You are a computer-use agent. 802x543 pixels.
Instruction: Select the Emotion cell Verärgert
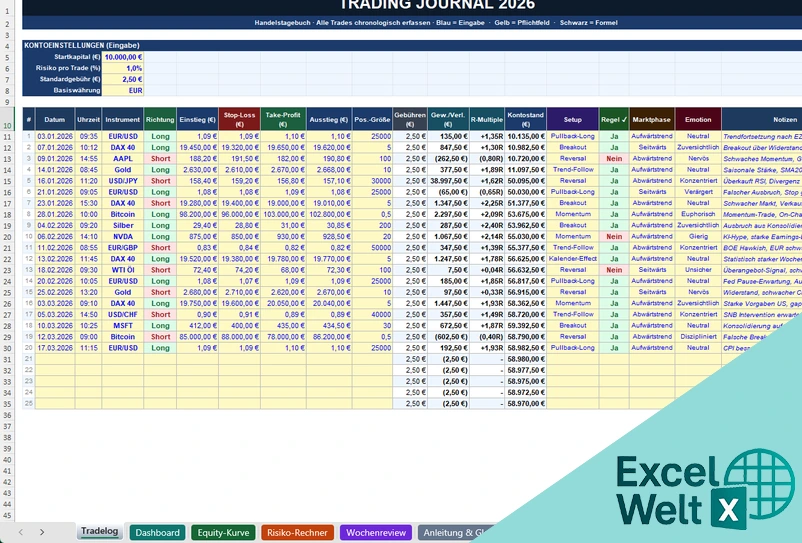[x=698, y=192]
